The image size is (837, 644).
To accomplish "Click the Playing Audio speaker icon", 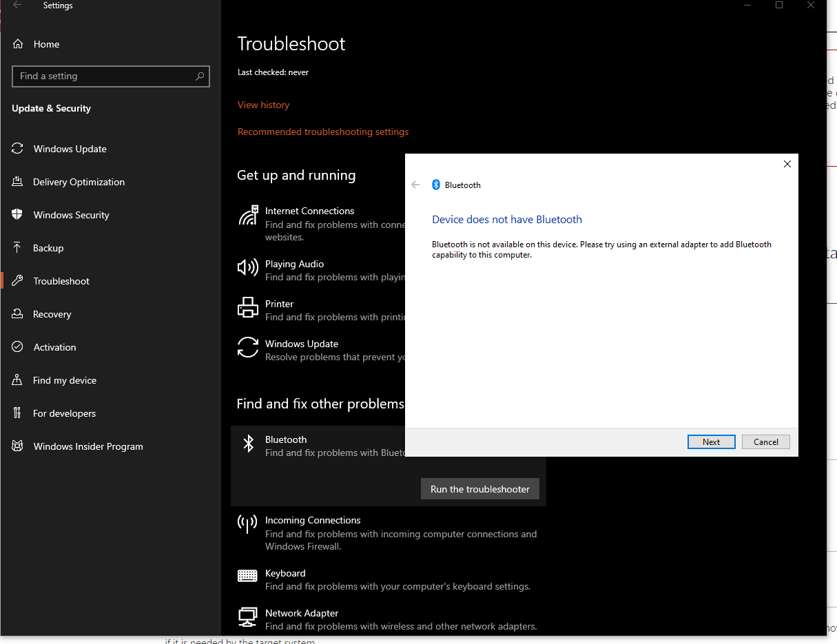I will pyautogui.click(x=248, y=267).
